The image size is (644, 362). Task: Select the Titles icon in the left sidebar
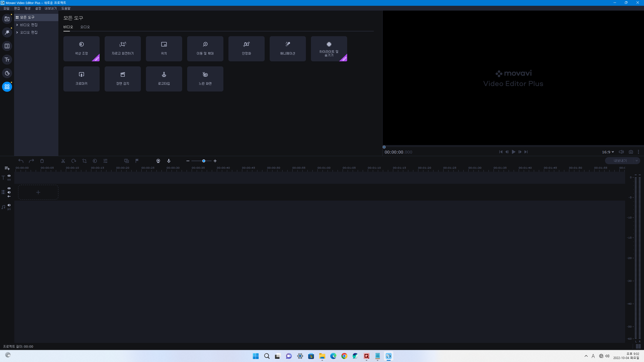(7, 60)
